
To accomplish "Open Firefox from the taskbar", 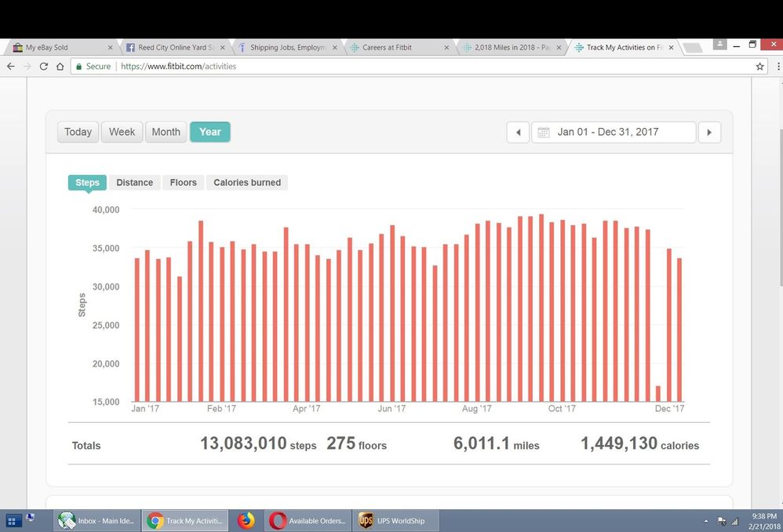I will coord(246,520).
